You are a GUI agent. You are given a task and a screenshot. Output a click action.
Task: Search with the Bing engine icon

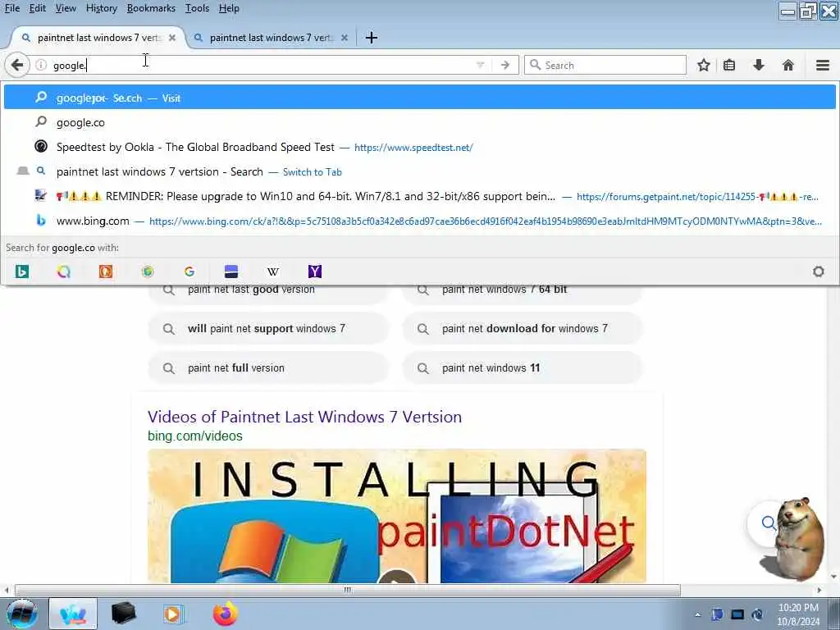pos(21,272)
